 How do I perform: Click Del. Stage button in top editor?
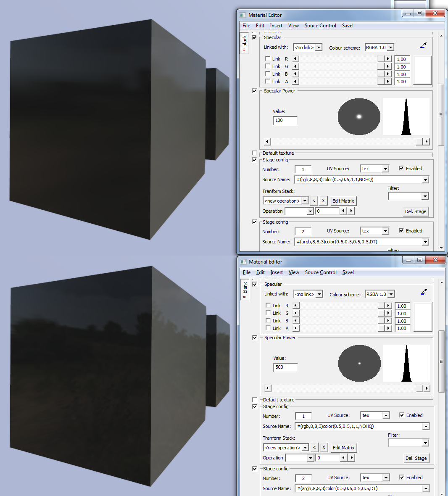(x=416, y=211)
